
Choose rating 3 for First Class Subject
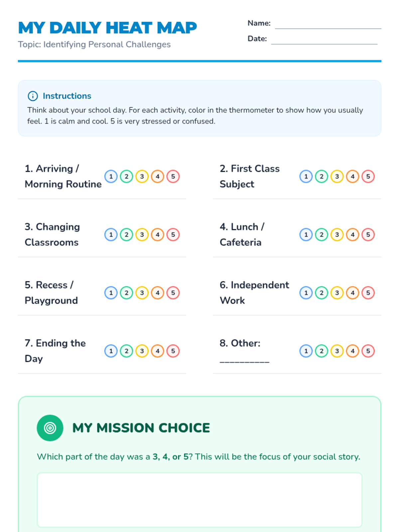(337, 177)
